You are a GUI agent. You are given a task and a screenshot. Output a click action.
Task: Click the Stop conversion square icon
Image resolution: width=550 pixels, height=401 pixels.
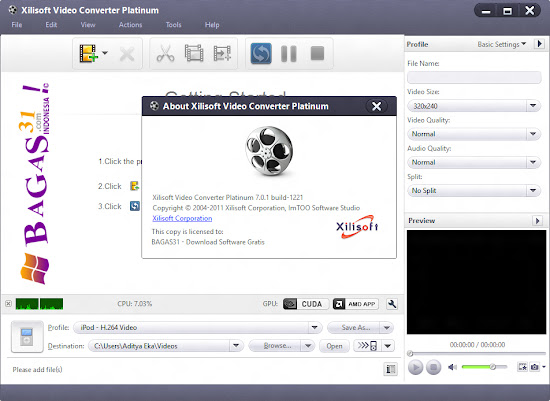pos(317,53)
